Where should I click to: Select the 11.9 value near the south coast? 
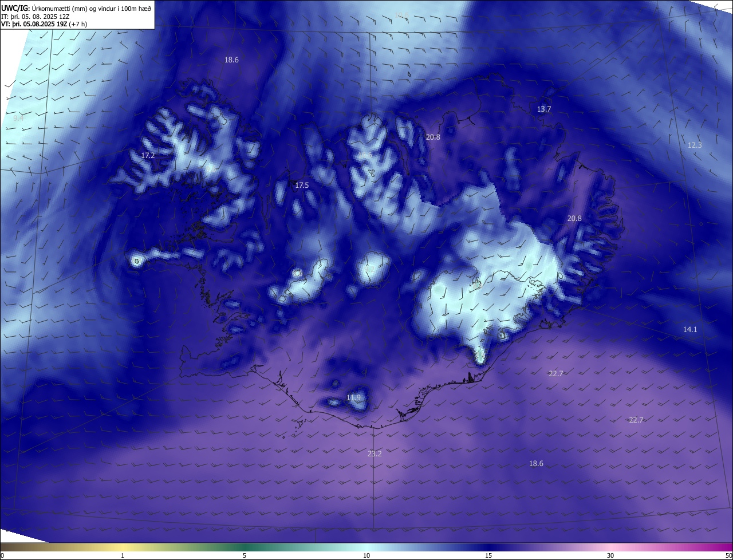(354, 398)
